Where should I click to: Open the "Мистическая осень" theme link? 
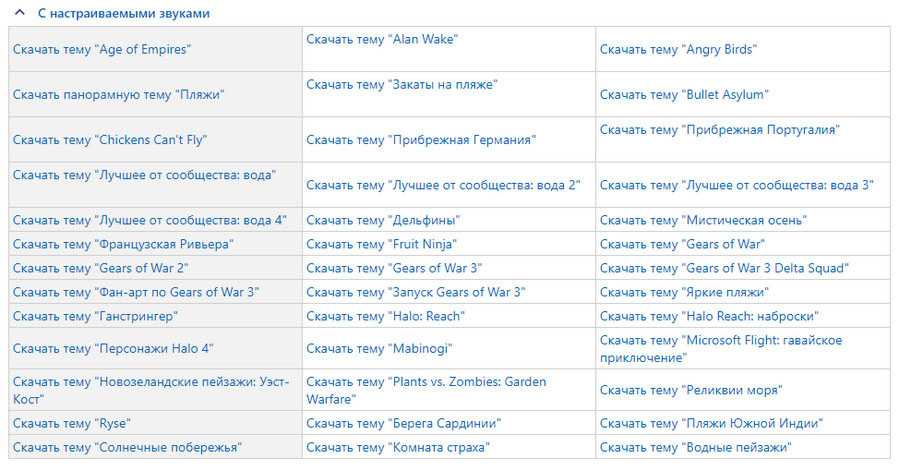703,220
